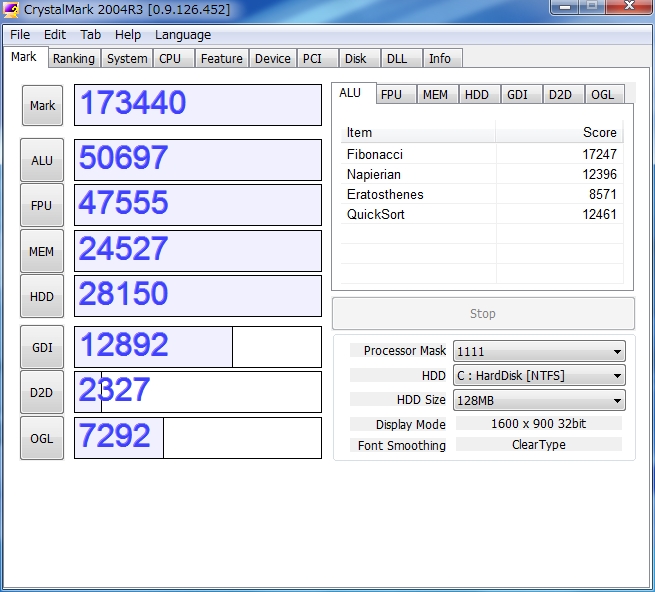
Task: Select the main Mark tab
Action: click(24, 57)
